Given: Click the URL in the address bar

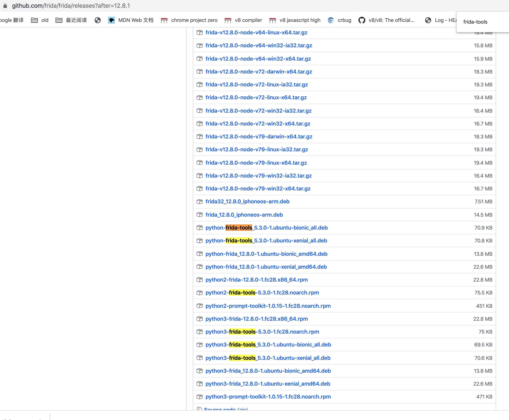Looking at the screenshot, I should point(71,6).
